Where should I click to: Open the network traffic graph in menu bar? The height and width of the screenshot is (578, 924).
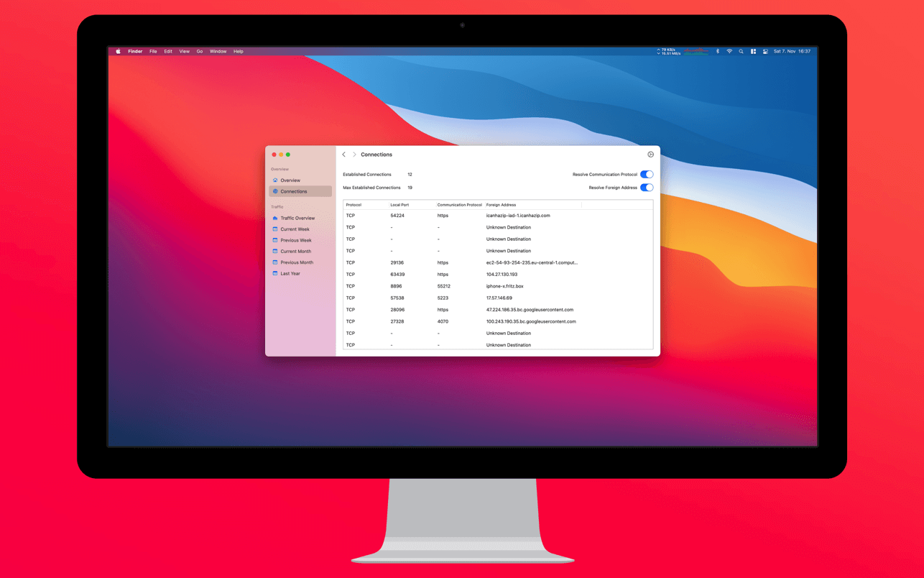click(696, 52)
